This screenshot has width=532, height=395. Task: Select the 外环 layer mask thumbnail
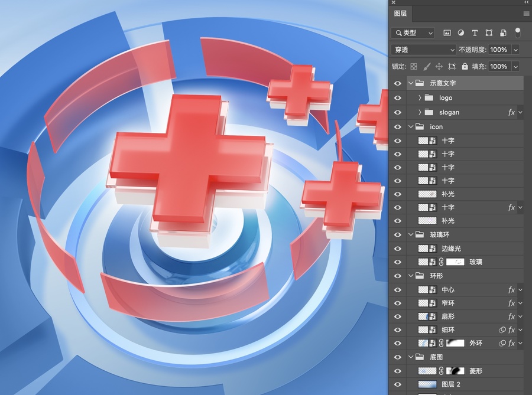point(455,343)
